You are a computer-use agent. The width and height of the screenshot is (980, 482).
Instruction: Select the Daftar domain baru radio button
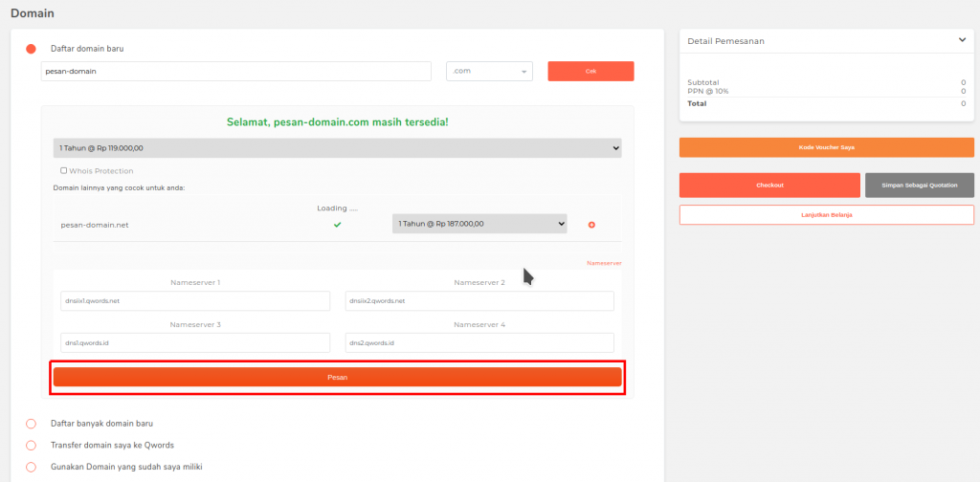pyautogui.click(x=31, y=49)
